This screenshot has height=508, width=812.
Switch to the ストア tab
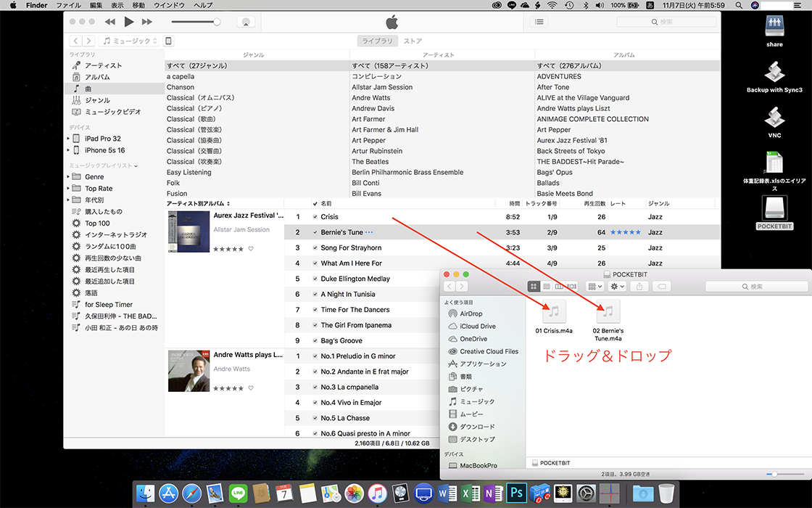tap(413, 41)
